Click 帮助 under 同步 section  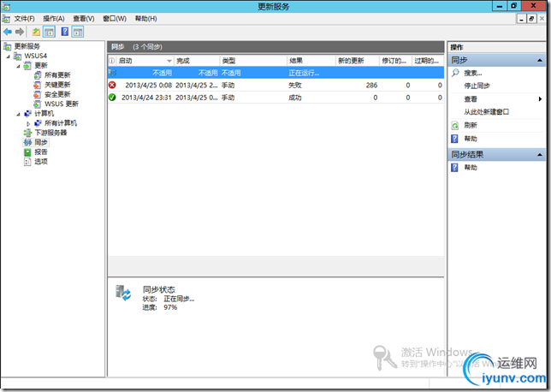tap(471, 139)
